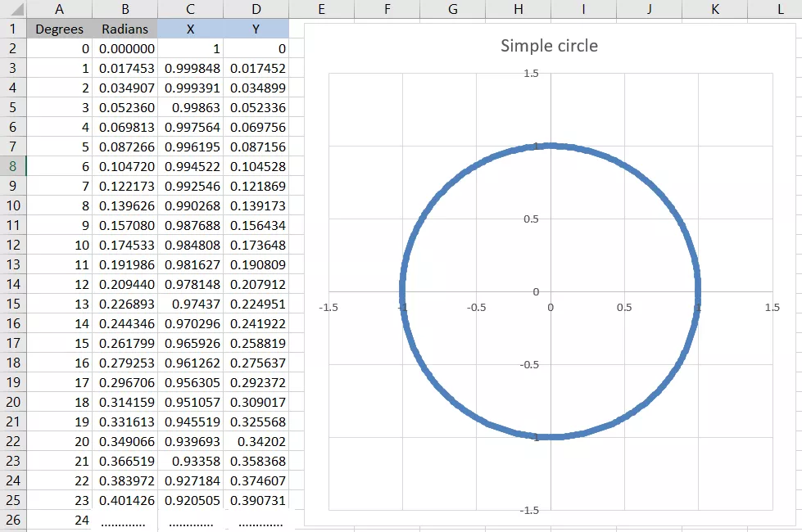
Task: Select cell with value 0.961262
Action: (190, 363)
